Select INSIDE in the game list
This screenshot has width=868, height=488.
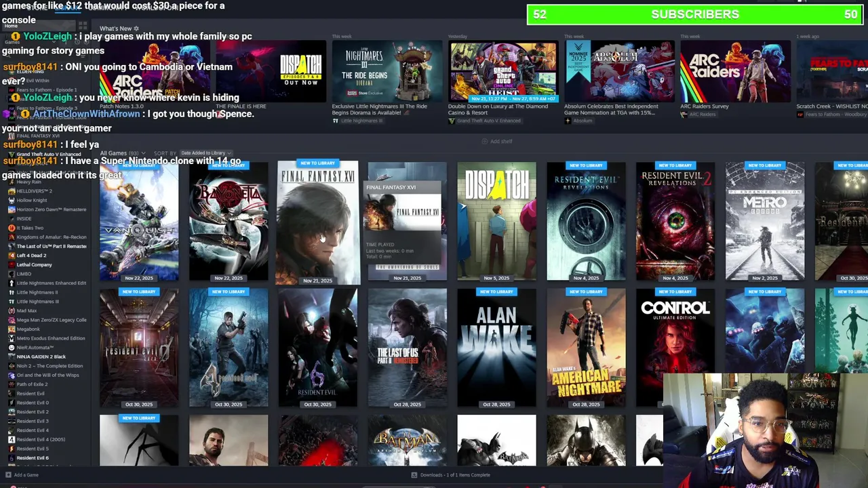(x=24, y=219)
